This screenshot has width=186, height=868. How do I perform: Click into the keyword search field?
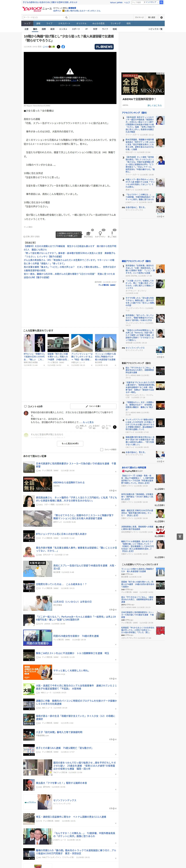44,18
